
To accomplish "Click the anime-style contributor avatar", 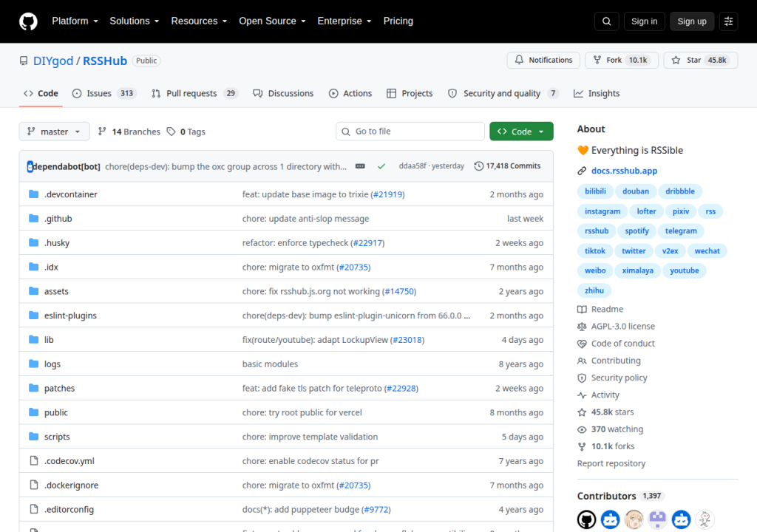I will point(634,519).
